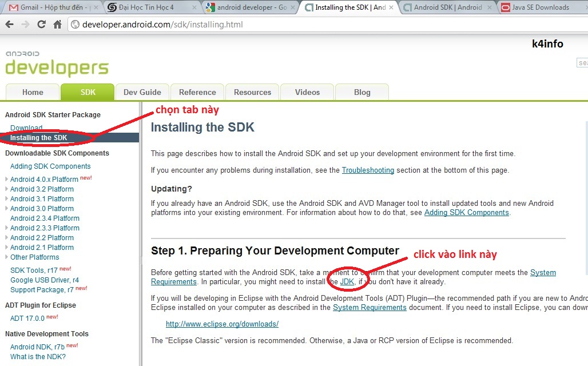The height and width of the screenshot is (366, 588).
Task: Expand the Android 2.2 Platform item
Action: [x=6, y=237]
